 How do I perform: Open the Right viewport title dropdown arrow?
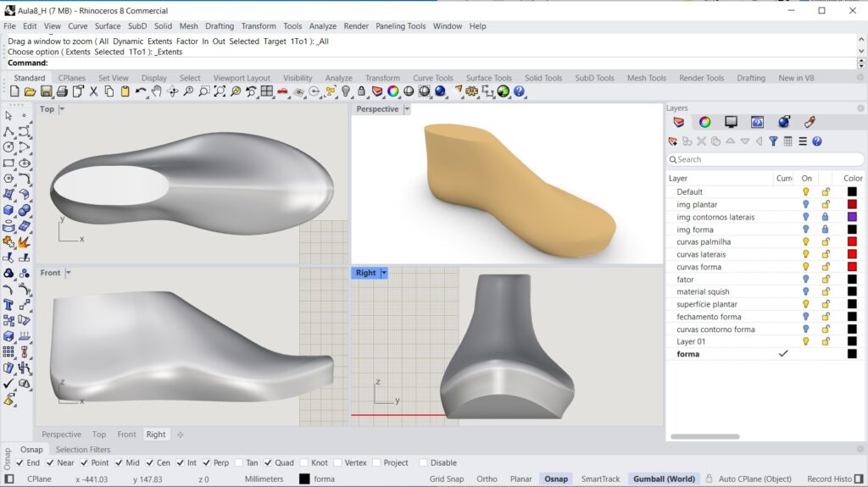coord(384,273)
